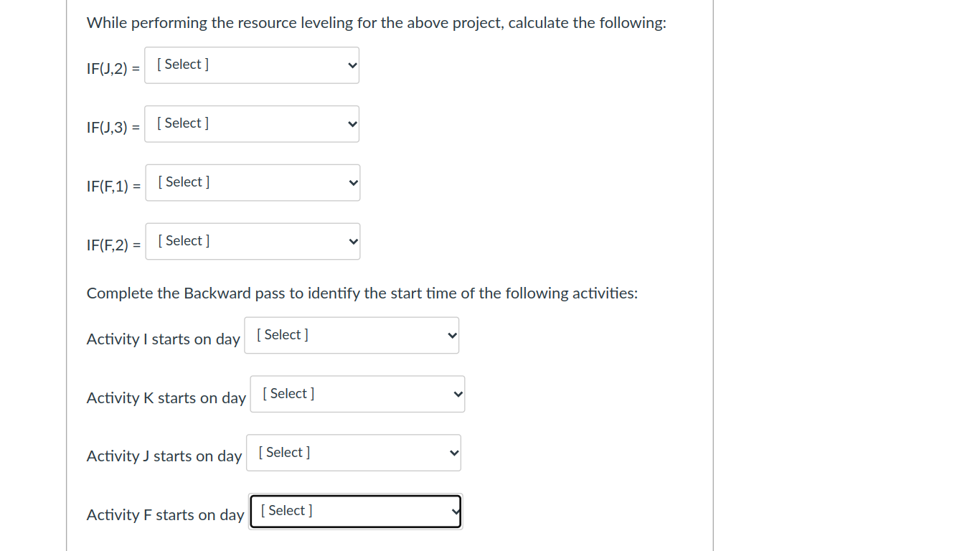Click the chevron on the IF(J,3) select

(350, 123)
